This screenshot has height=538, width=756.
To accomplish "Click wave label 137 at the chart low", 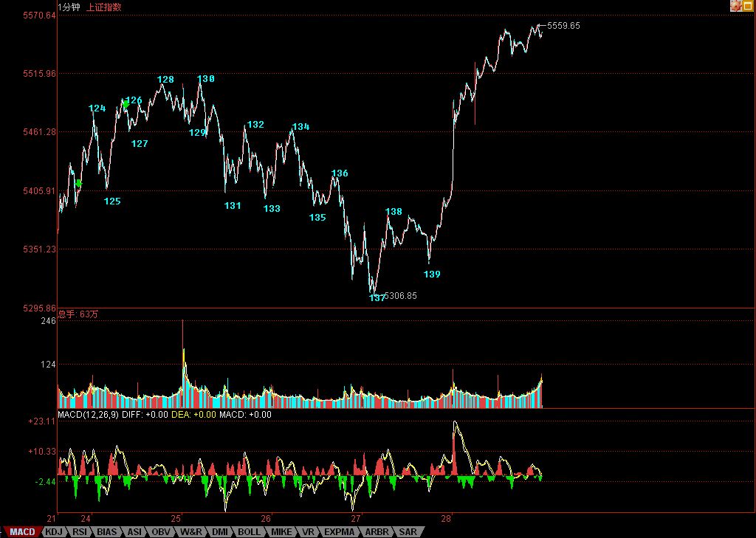I will 377,298.
